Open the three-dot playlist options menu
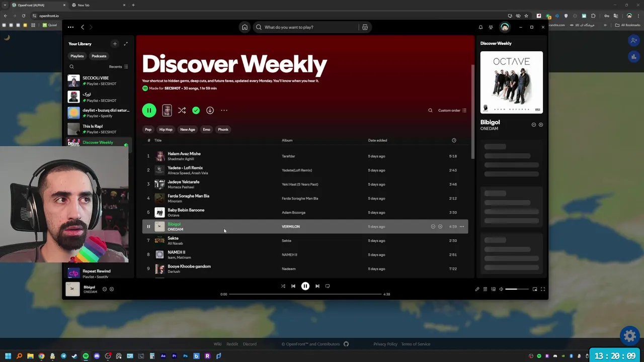This screenshot has width=644, height=362. click(x=224, y=110)
